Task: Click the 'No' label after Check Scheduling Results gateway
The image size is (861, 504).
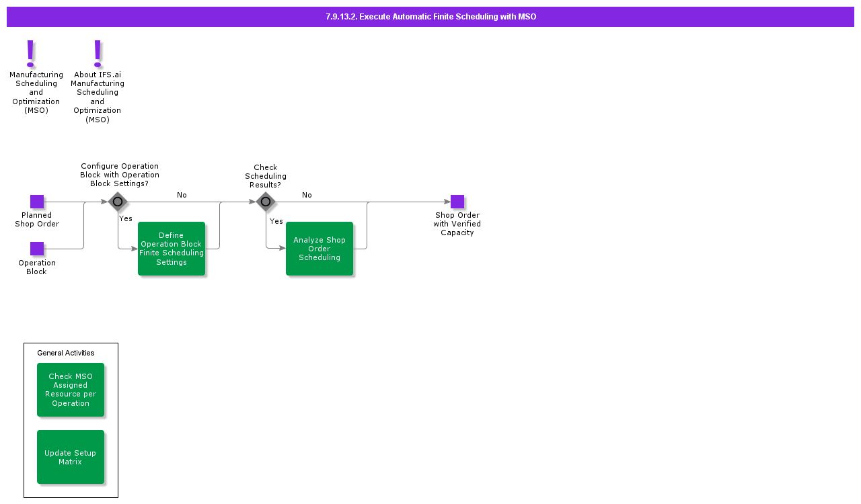Action: pyautogui.click(x=307, y=195)
